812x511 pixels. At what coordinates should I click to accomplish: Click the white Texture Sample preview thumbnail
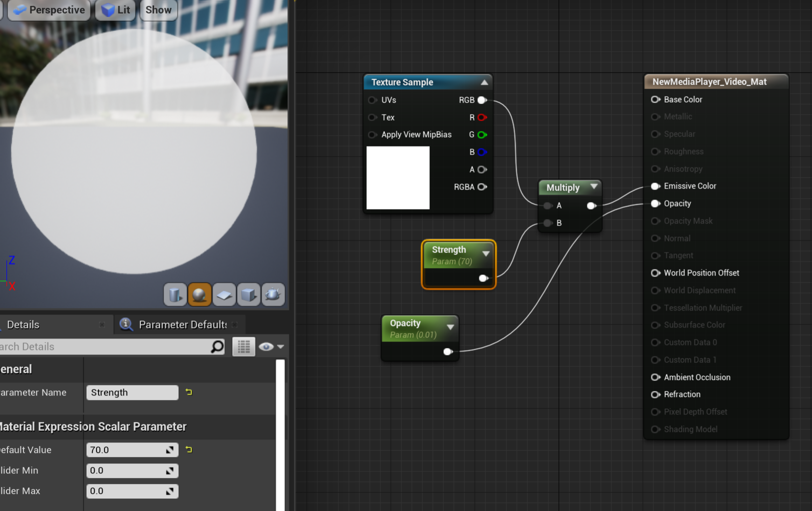point(398,177)
